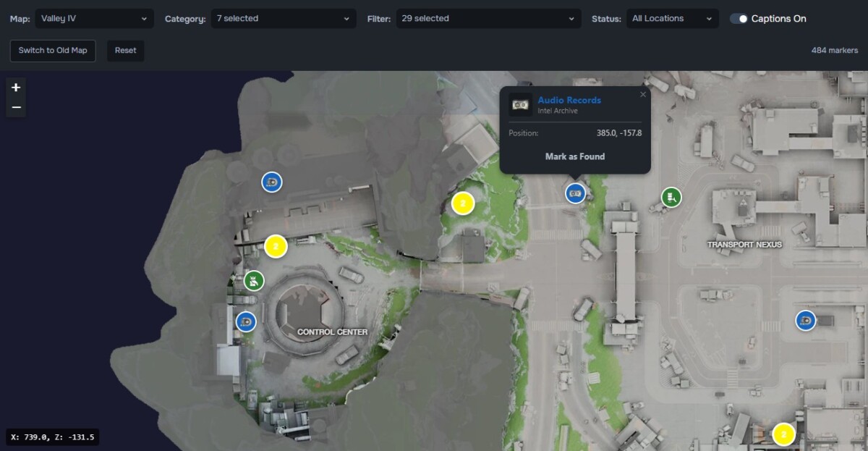Select green marker left of Transport Nexus
This screenshot has width=868, height=451.
point(671,197)
